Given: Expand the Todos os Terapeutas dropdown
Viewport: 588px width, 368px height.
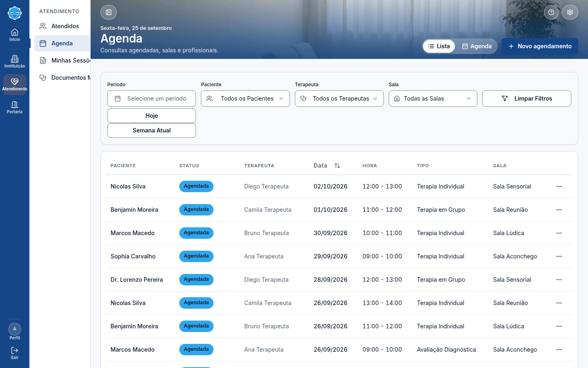Looking at the screenshot, I should 339,99.
